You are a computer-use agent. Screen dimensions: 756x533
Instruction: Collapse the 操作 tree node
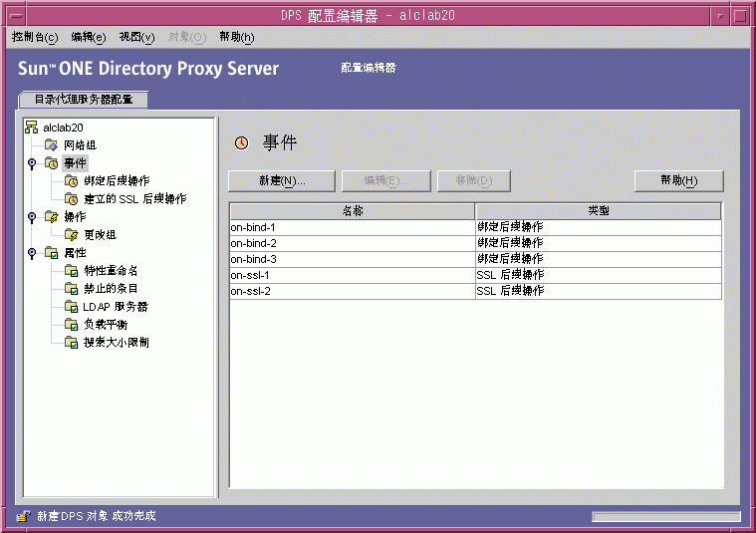32,216
